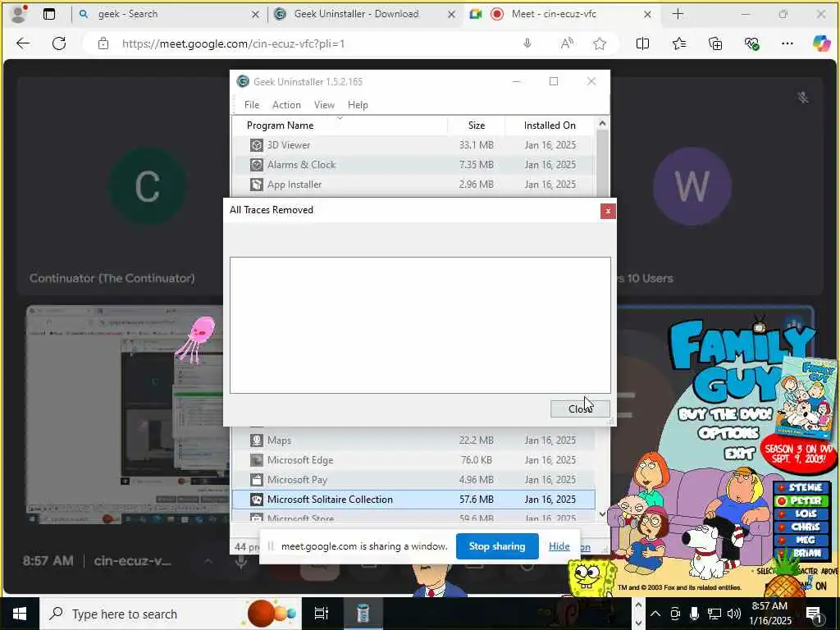Select LOIS in Family Guy character list
The image size is (840, 630).
coord(801,514)
